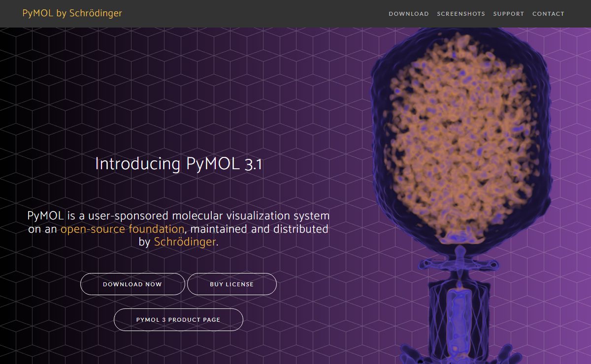Follow the open-source foundation link
Viewport: 591px width, 364px height.
pyautogui.click(x=122, y=229)
